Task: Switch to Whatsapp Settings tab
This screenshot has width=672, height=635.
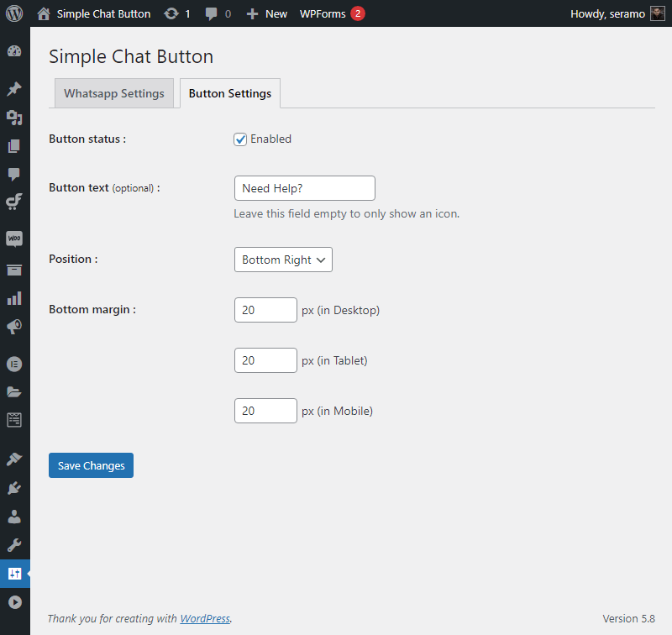Action: point(114,93)
